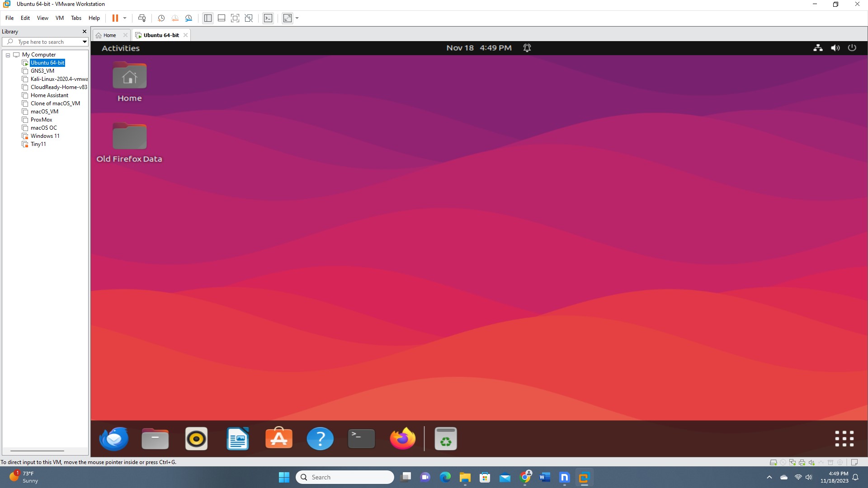The image size is (868, 488).
Task: Take a snapshot of the VM
Action: coord(161,18)
